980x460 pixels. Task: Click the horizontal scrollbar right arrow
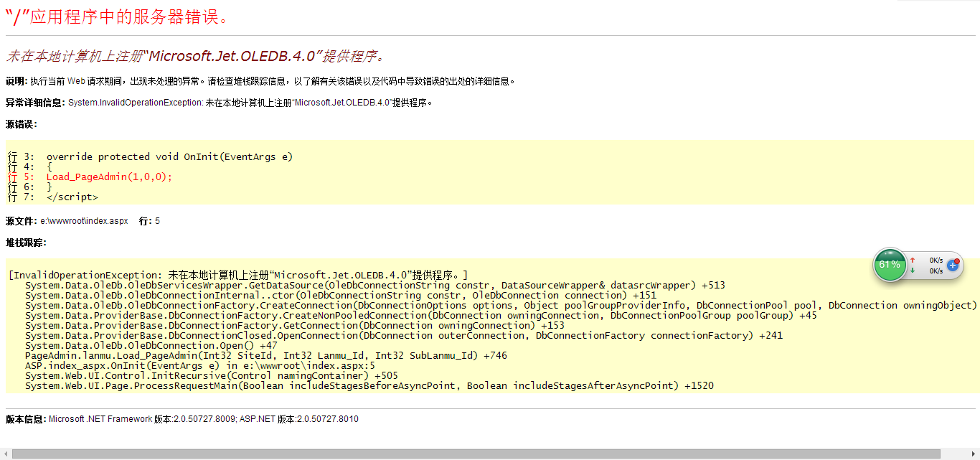[974, 454]
